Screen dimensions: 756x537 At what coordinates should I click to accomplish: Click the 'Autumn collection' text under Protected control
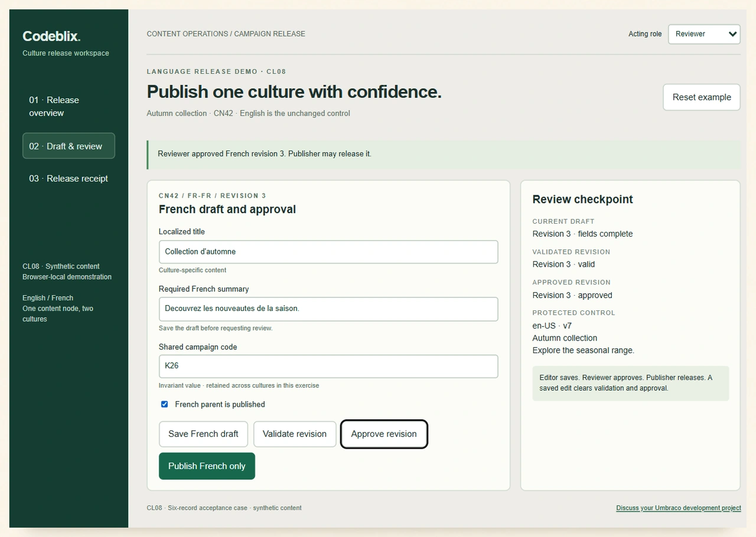click(x=565, y=338)
